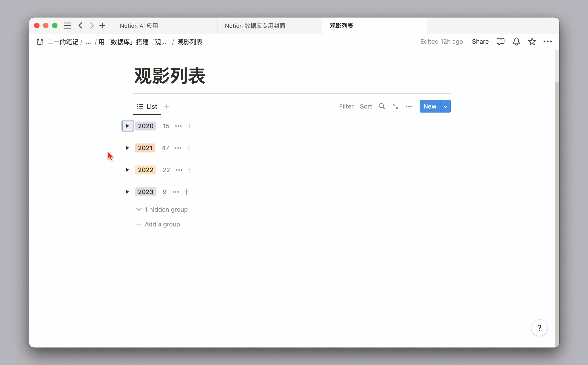Expand the 2023 group triangle
This screenshot has width=588, height=365.
(x=127, y=192)
